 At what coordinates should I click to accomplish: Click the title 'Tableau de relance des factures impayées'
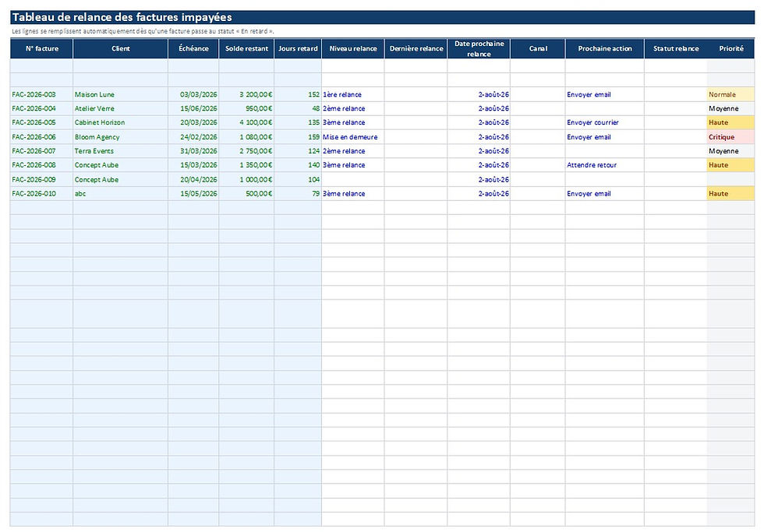click(x=122, y=17)
